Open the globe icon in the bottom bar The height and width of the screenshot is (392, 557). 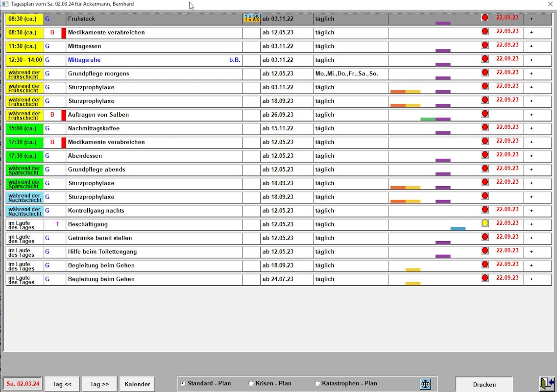(x=425, y=384)
